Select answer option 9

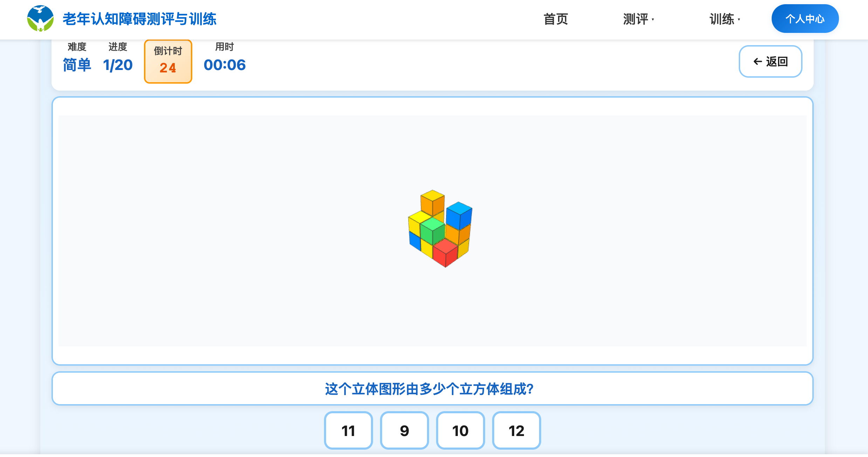click(x=404, y=431)
